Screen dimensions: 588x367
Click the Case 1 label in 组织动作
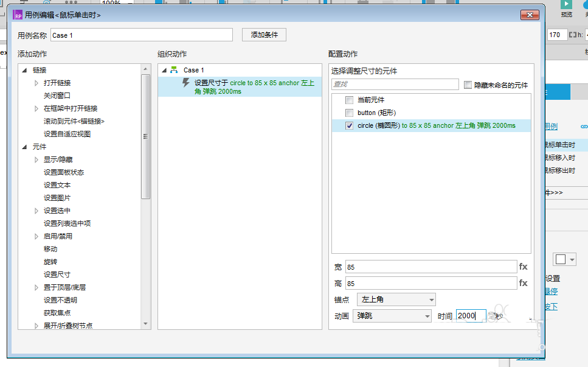(193, 70)
